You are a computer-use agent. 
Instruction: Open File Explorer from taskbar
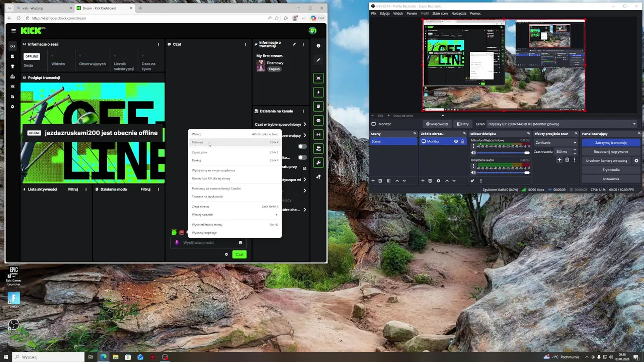(x=116, y=357)
